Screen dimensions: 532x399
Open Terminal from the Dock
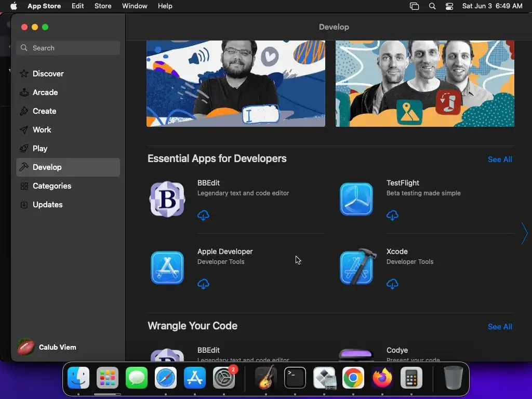pyautogui.click(x=295, y=378)
